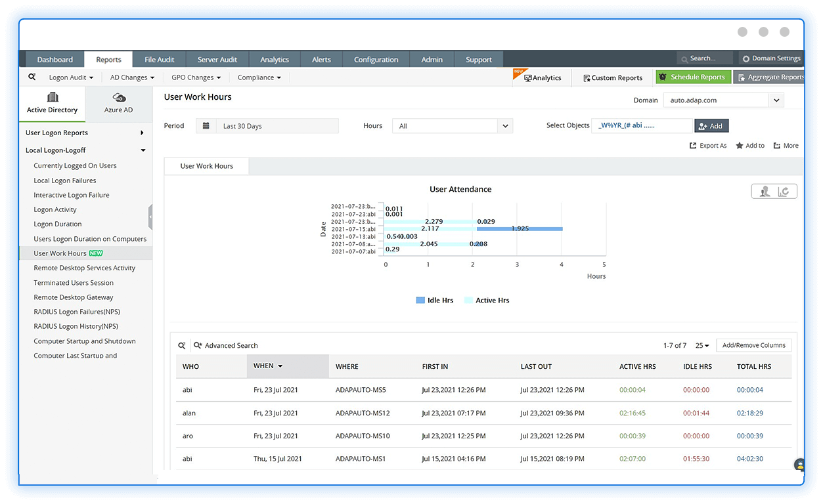Open the Analytics main tab
This screenshot has width=823, height=504.
(275, 59)
